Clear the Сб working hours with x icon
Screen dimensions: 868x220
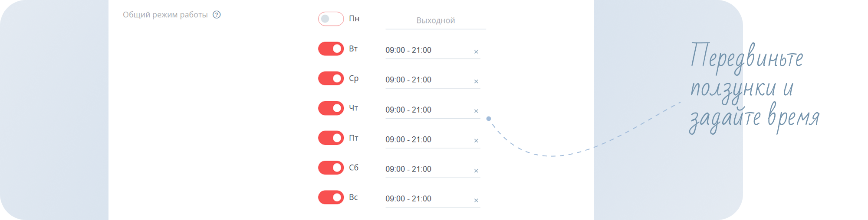[x=476, y=171]
